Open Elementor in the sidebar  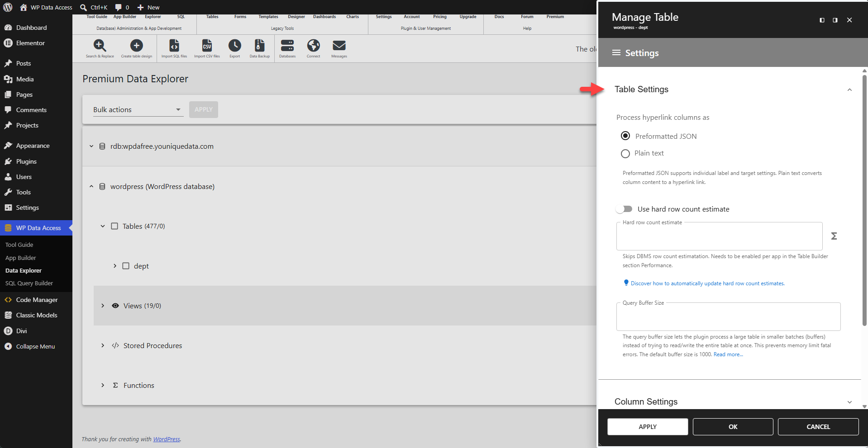(30, 43)
